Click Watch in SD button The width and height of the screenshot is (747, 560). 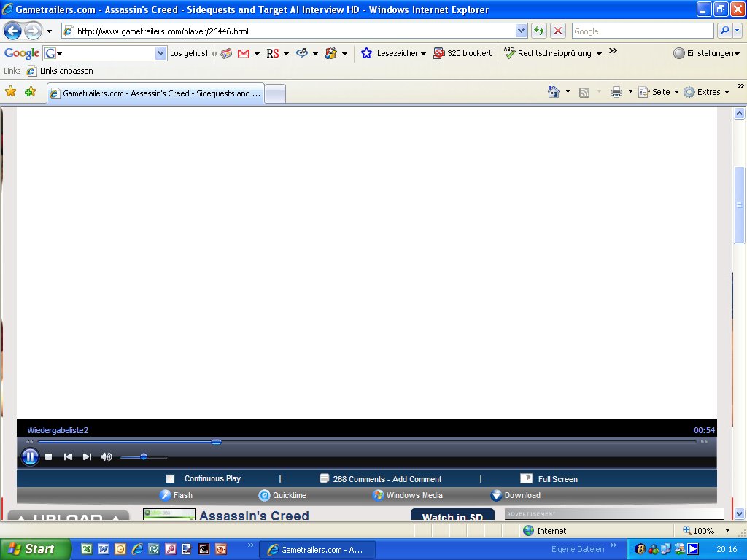[x=452, y=515]
